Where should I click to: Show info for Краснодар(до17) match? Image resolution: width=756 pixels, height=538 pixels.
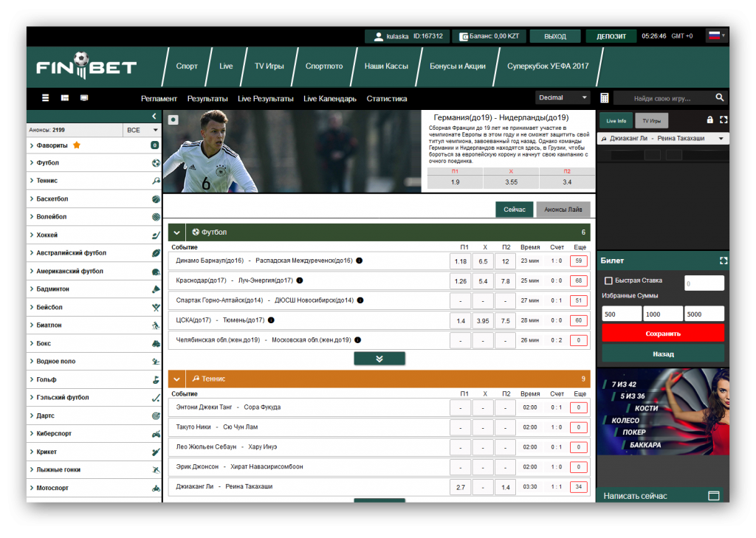pos(300,280)
